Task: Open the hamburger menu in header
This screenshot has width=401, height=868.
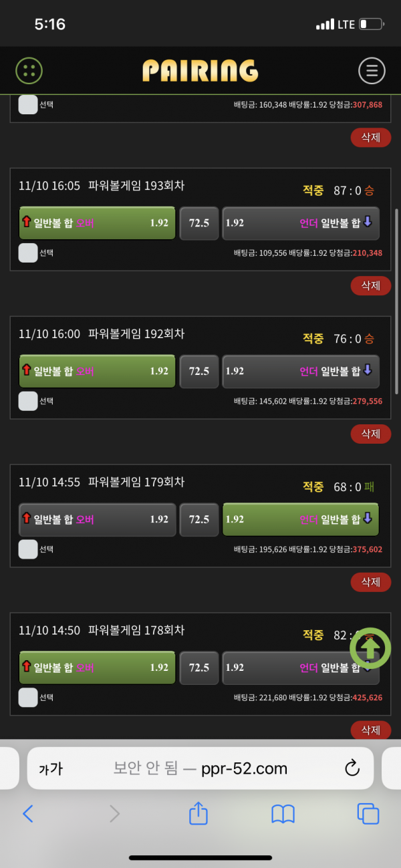Action: click(x=372, y=70)
